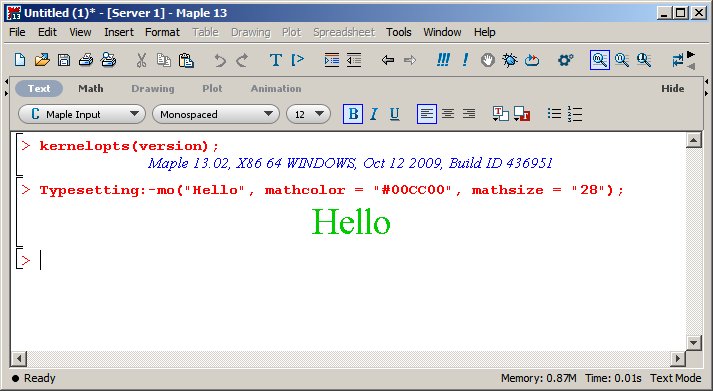Screen dimensions: 713x391
Task: Save the worksheet with floppy icon
Action: tap(64, 60)
